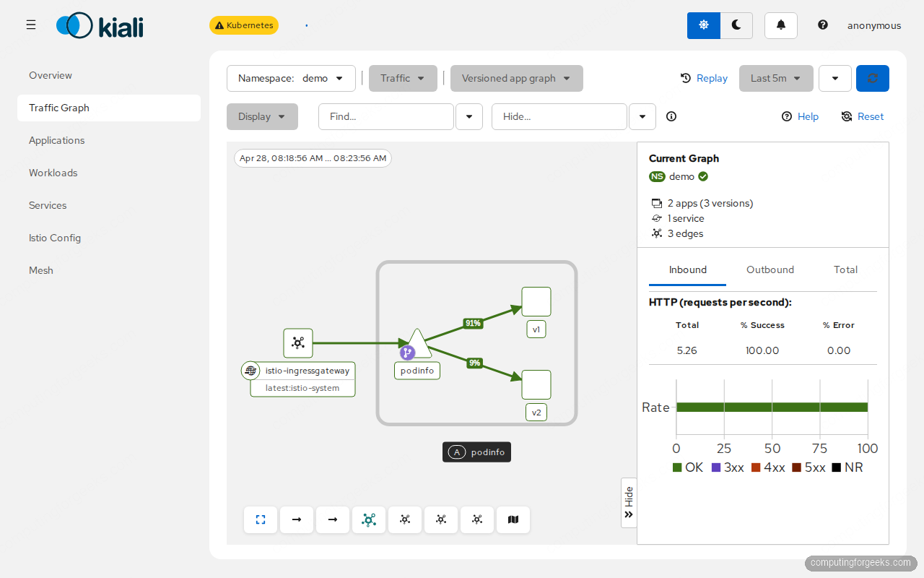Enable light theme with sun toggle
Image resolution: width=924 pixels, height=578 pixels.
703,25
